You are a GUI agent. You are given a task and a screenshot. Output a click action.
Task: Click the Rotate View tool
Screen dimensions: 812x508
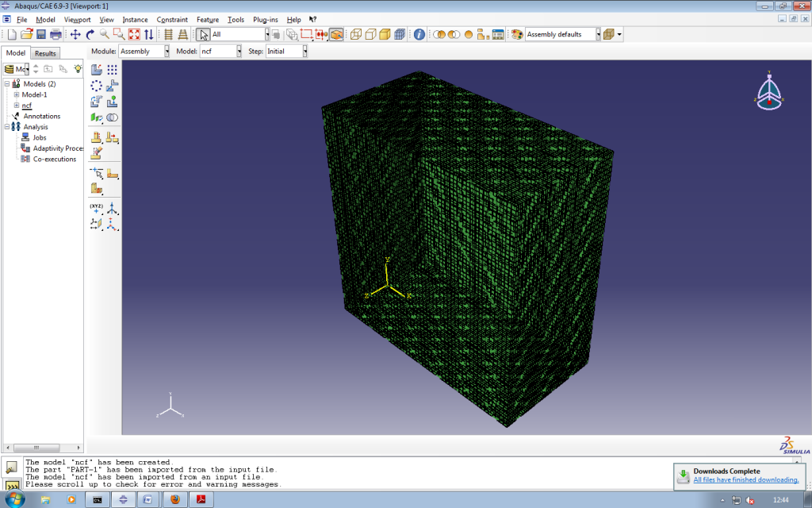[90, 34]
